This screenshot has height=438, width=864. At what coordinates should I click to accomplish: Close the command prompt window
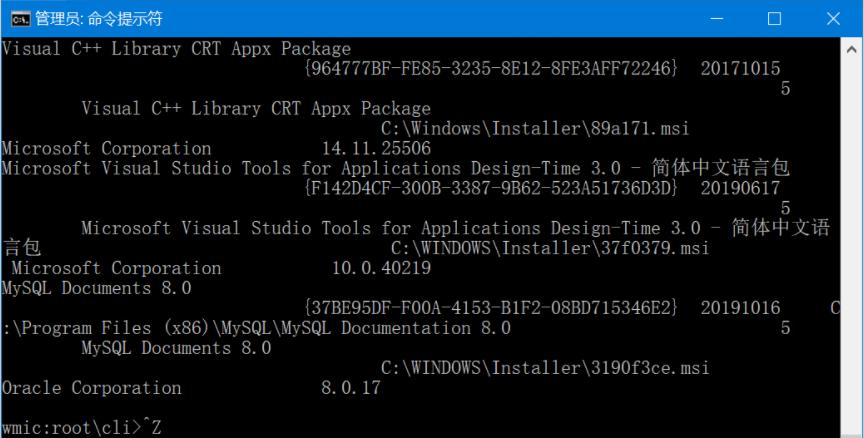(x=833, y=19)
